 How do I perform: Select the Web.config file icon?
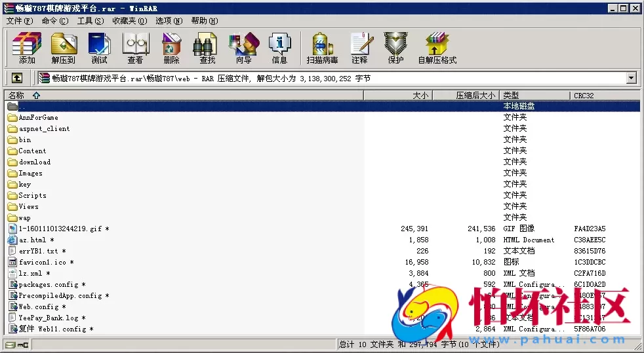(x=12, y=307)
